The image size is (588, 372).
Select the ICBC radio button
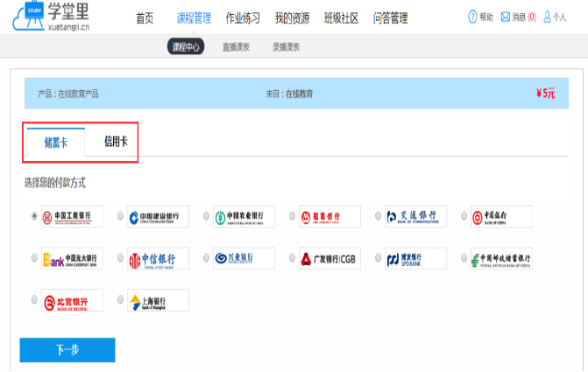[34, 216]
